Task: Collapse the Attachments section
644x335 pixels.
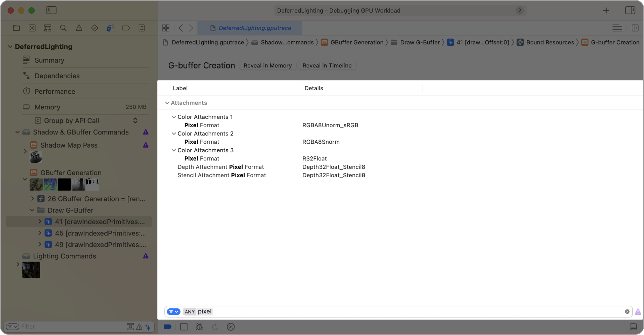Action: click(x=167, y=102)
